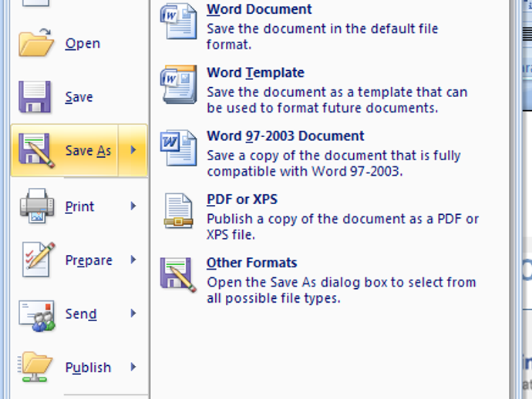Expand the Print submenu arrow
Image resolution: width=532 pixels, height=399 pixels.
(x=133, y=206)
